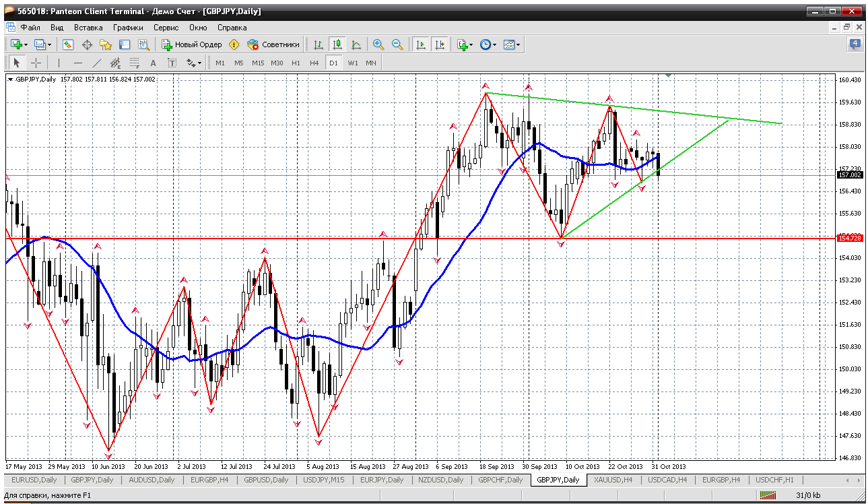
Task: Open the notification icon showing 4
Action: click(x=855, y=44)
